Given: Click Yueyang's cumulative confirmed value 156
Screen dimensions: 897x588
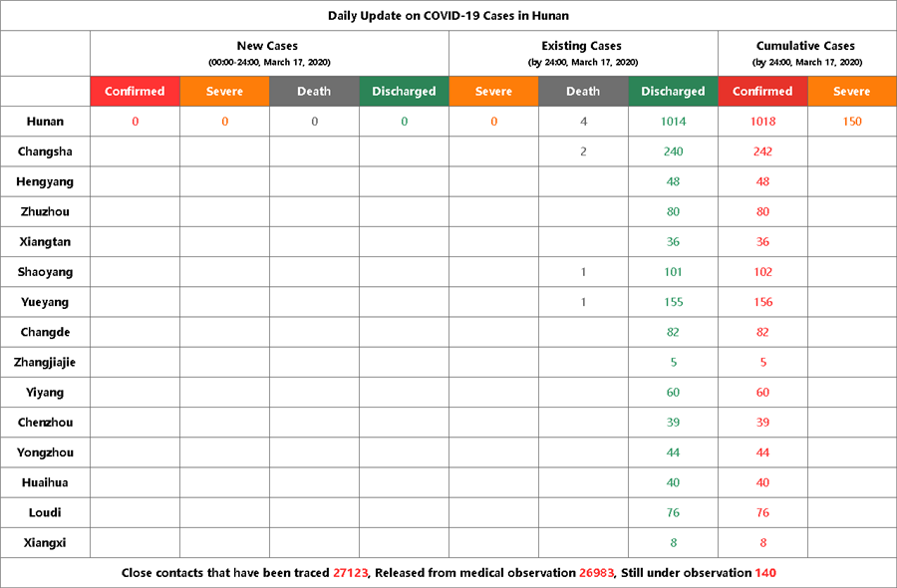Looking at the screenshot, I should coord(762,302).
